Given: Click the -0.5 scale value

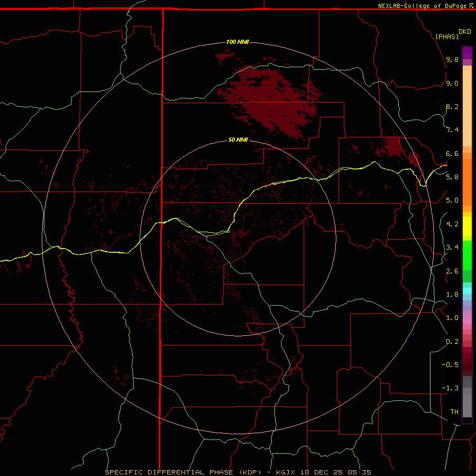Looking at the screenshot, I should [x=450, y=365].
